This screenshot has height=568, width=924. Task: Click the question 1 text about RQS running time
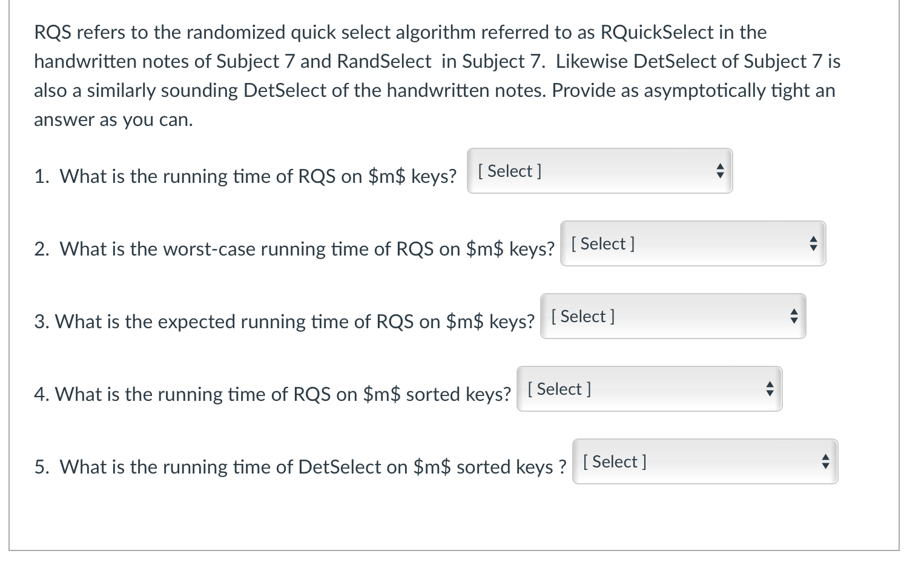click(245, 176)
